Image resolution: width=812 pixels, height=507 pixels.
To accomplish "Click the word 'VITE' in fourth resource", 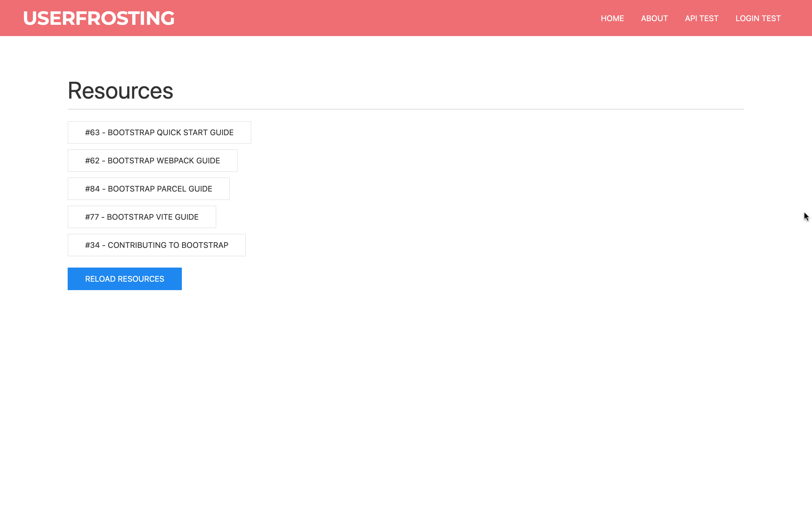I will point(164,217).
